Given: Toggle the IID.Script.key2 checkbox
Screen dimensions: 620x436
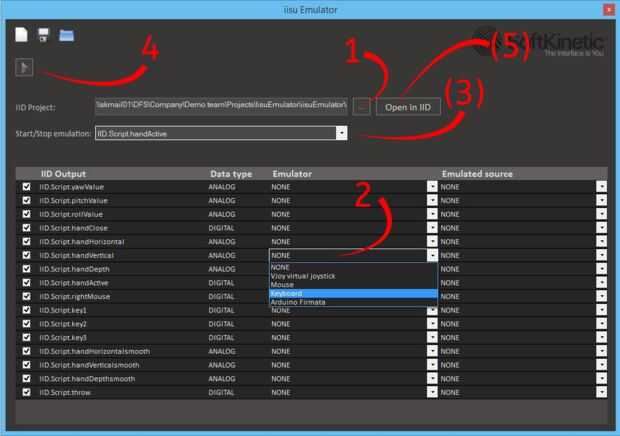Looking at the screenshot, I should (x=26, y=324).
